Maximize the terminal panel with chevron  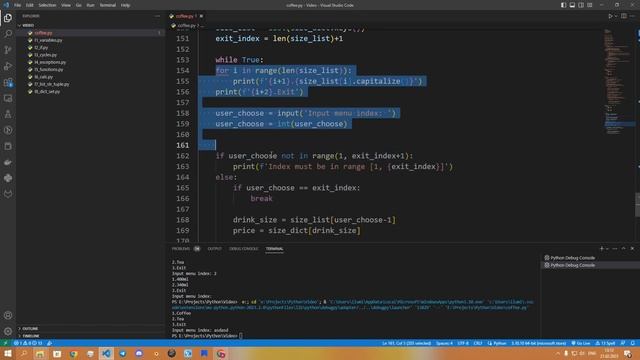point(623,249)
